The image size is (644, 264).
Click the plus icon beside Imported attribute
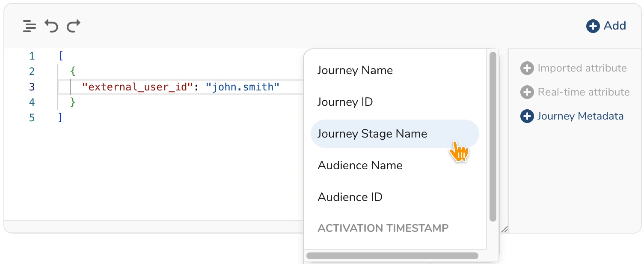[x=527, y=68]
